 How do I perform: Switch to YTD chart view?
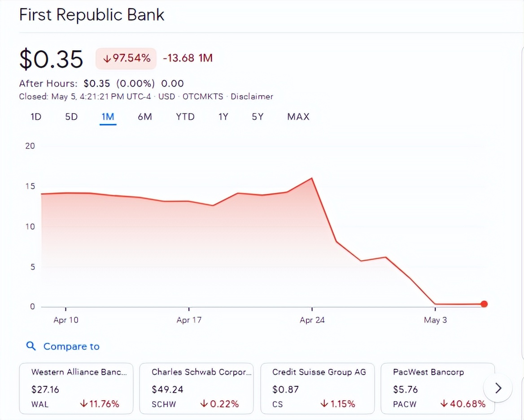pyautogui.click(x=185, y=117)
